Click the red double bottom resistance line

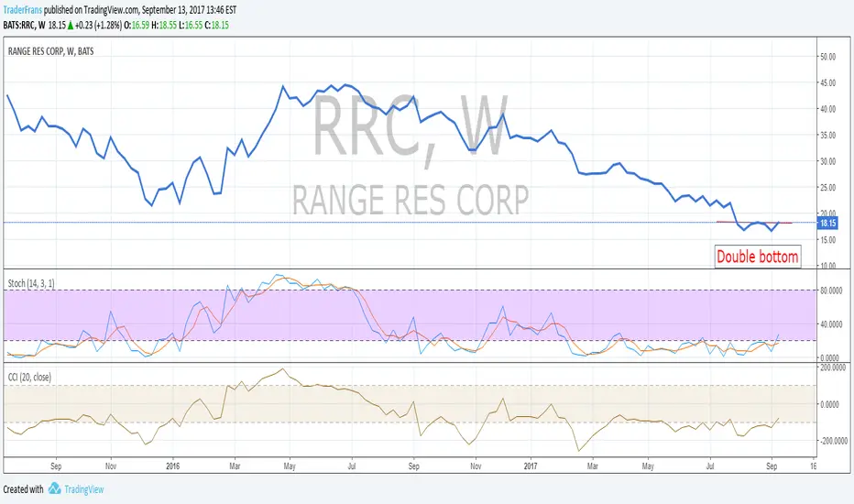point(754,223)
